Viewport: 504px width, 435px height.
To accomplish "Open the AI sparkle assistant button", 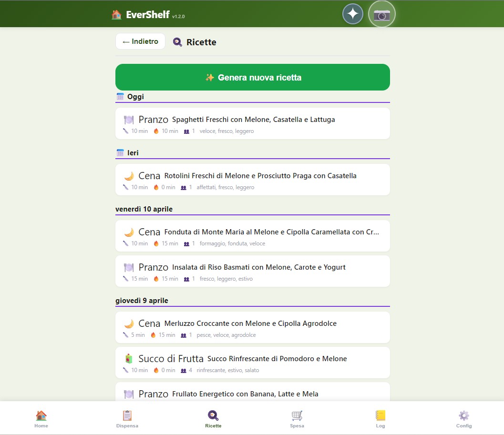I will coord(352,14).
